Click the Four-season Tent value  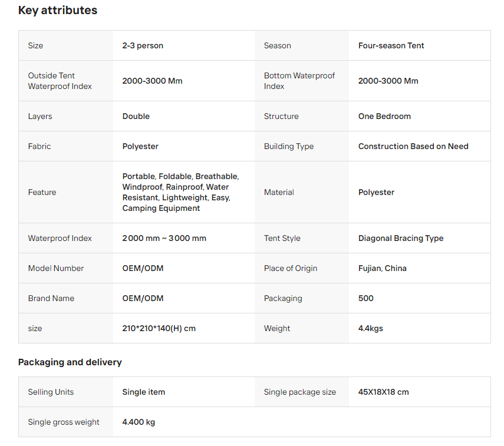pos(391,45)
